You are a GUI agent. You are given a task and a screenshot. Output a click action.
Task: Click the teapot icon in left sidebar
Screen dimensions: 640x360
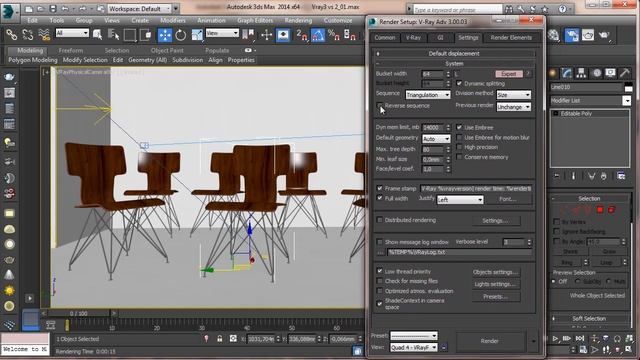9,77
